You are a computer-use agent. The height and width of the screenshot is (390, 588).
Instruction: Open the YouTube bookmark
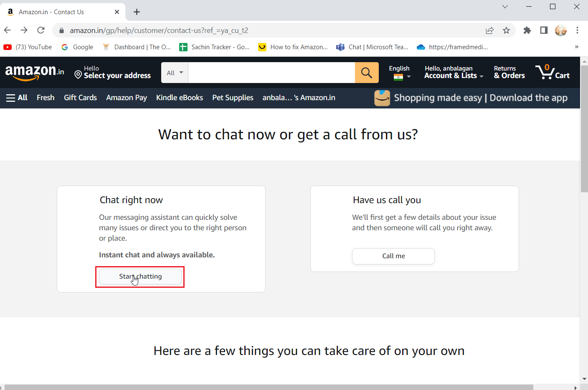click(x=28, y=47)
